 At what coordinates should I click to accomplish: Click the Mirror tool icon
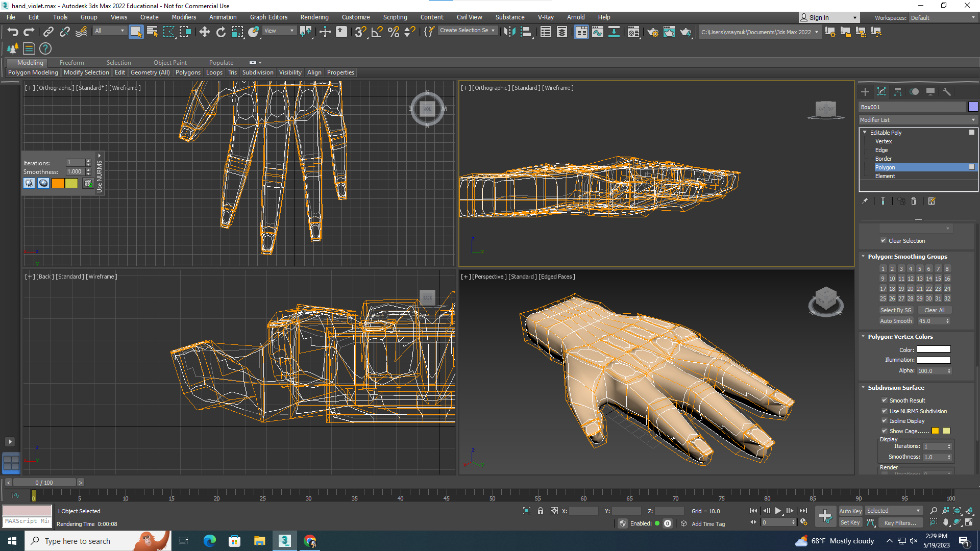tap(509, 32)
